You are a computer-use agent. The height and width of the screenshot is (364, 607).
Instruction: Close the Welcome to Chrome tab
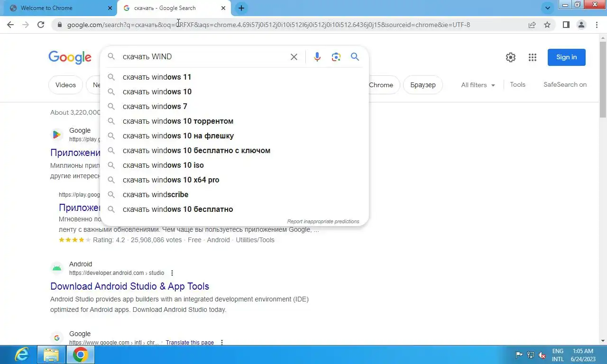tap(110, 8)
